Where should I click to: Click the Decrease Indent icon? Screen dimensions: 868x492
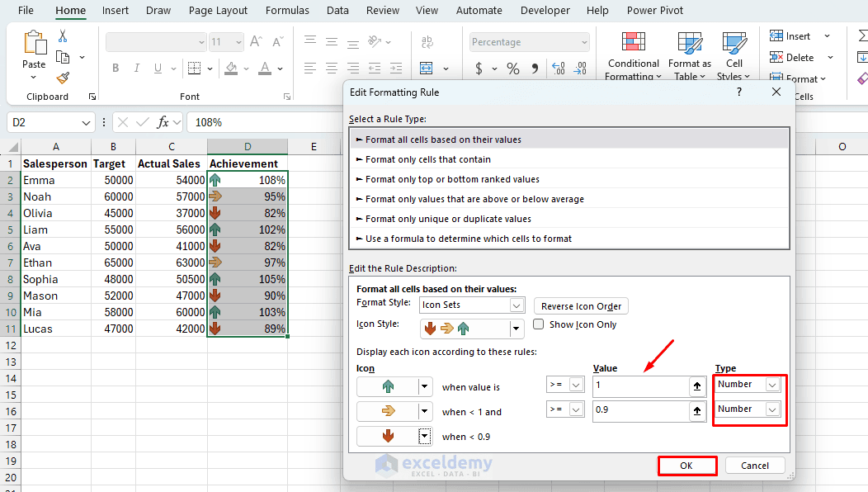click(x=375, y=69)
